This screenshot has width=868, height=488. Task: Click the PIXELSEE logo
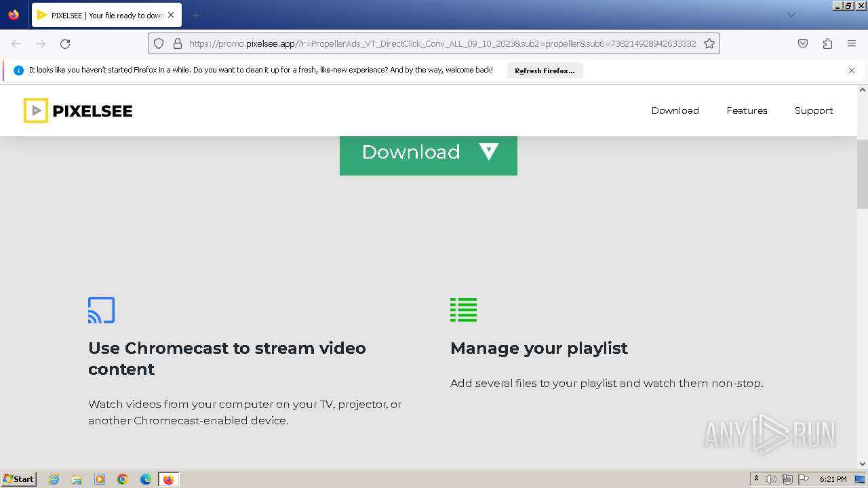(78, 110)
